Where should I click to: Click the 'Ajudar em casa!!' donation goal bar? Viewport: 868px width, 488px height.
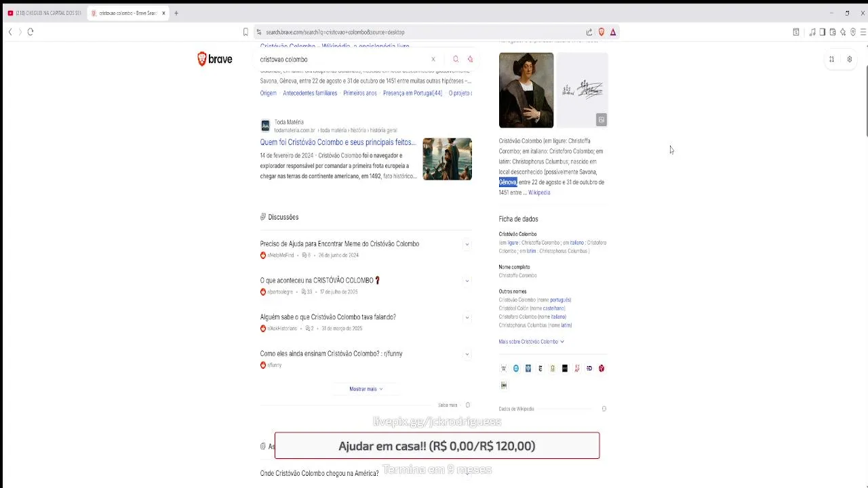click(x=437, y=446)
